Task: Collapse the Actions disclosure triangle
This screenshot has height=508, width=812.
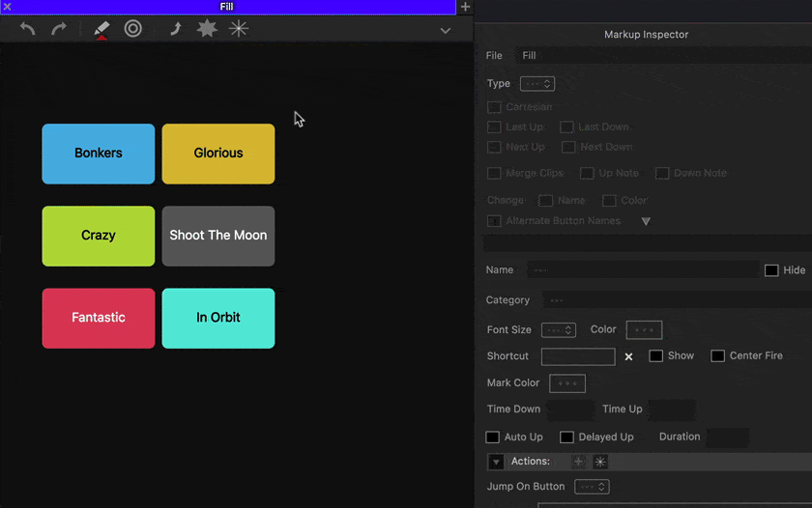Action: (x=496, y=462)
